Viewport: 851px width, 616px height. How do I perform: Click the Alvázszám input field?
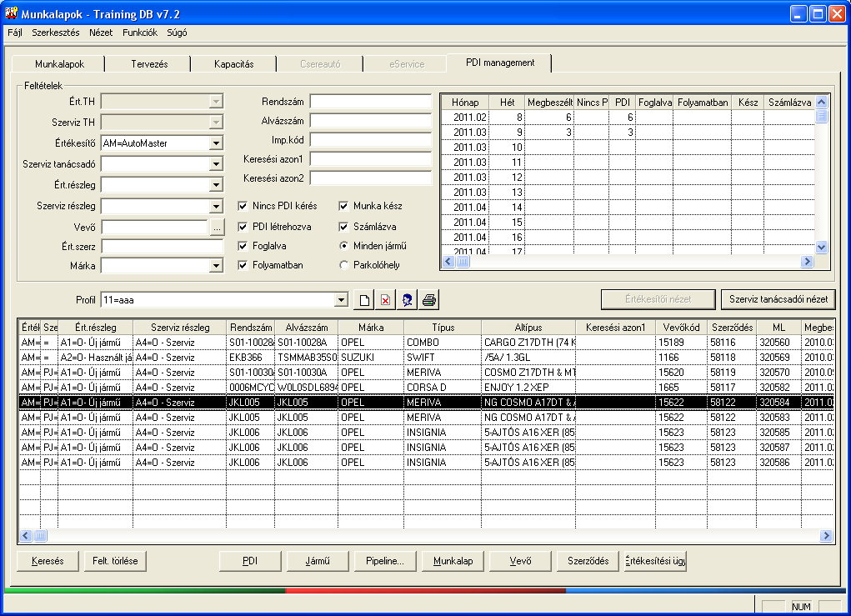(x=371, y=121)
